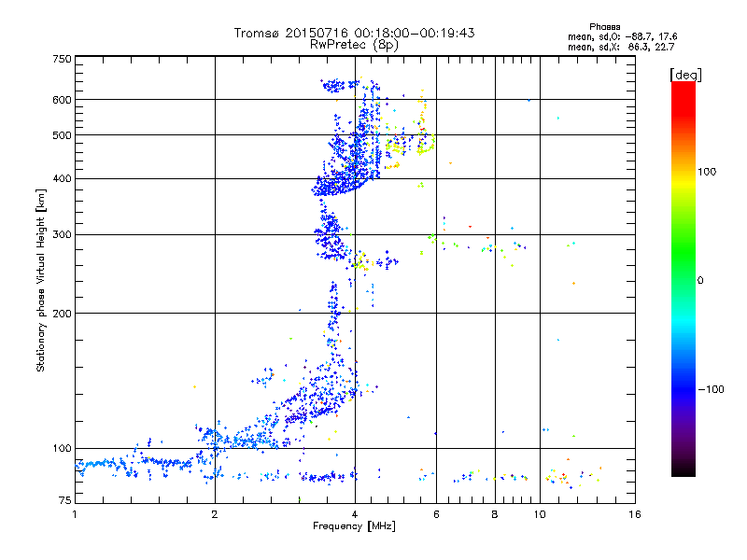Click the x-axis tick label '4'
The width and height of the screenshot is (747, 560).
pyautogui.click(x=355, y=514)
